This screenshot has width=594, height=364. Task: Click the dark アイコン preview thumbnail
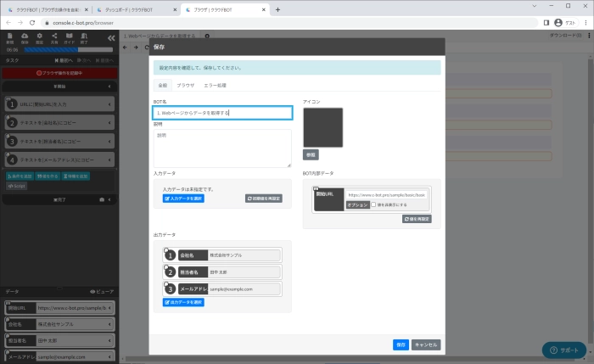click(322, 127)
